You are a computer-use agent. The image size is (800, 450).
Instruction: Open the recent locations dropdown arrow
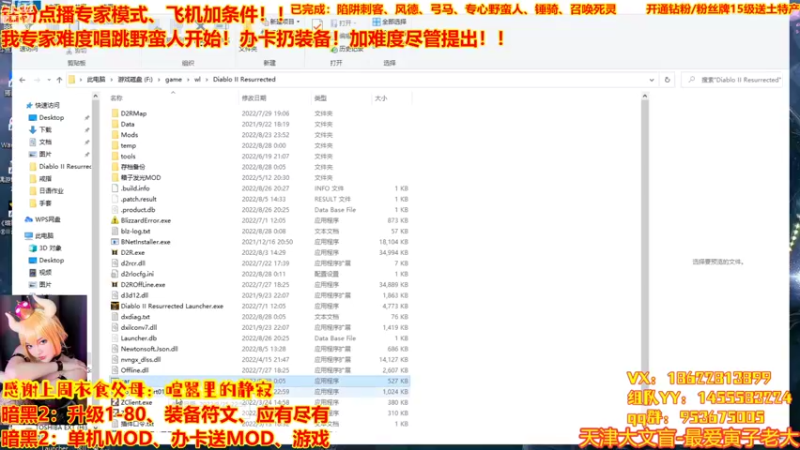tap(48, 80)
